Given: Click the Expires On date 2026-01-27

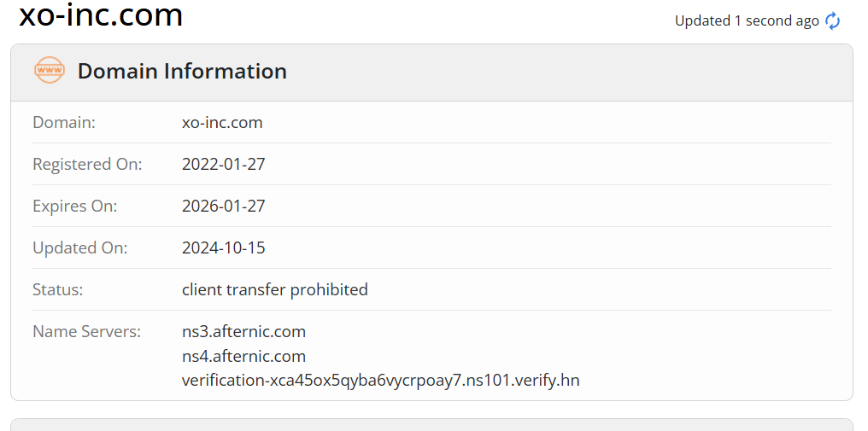Looking at the screenshot, I should [224, 206].
